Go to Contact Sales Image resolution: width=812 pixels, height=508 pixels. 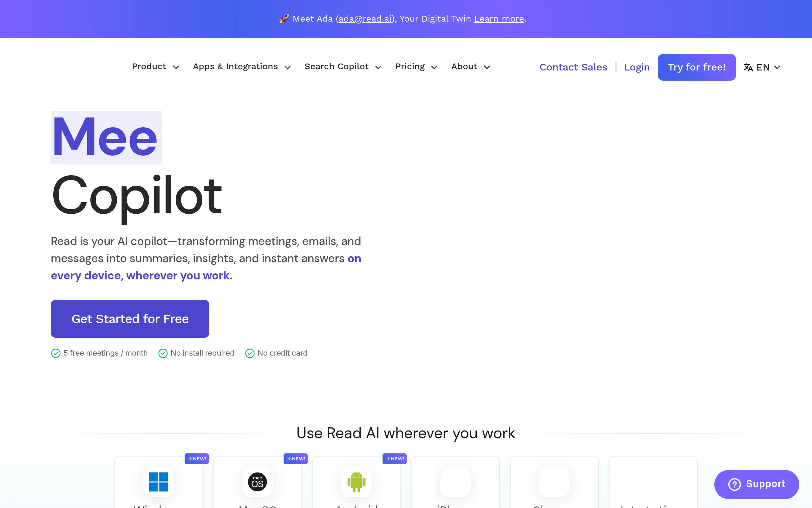(x=573, y=67)
